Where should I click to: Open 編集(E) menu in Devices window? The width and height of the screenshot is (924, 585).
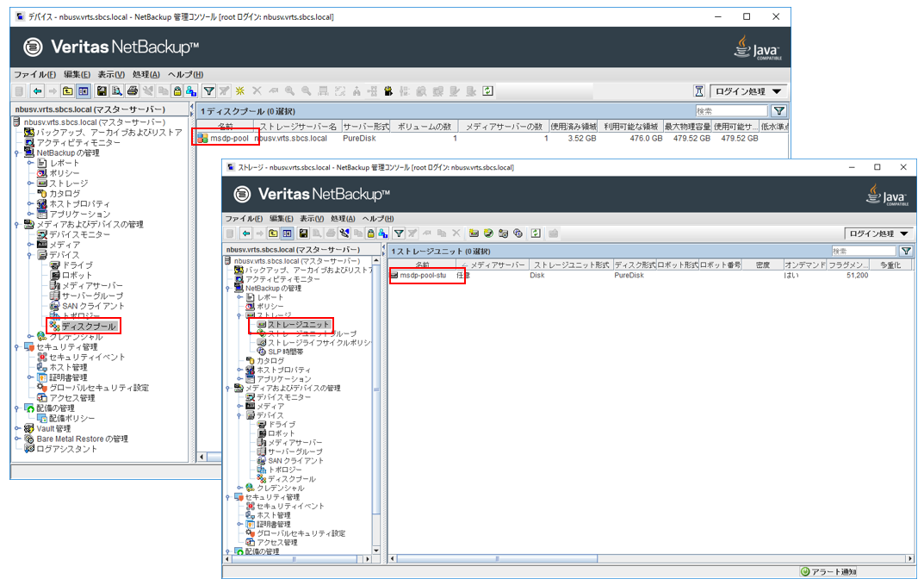pyautogui.click(x=77, y=75)
